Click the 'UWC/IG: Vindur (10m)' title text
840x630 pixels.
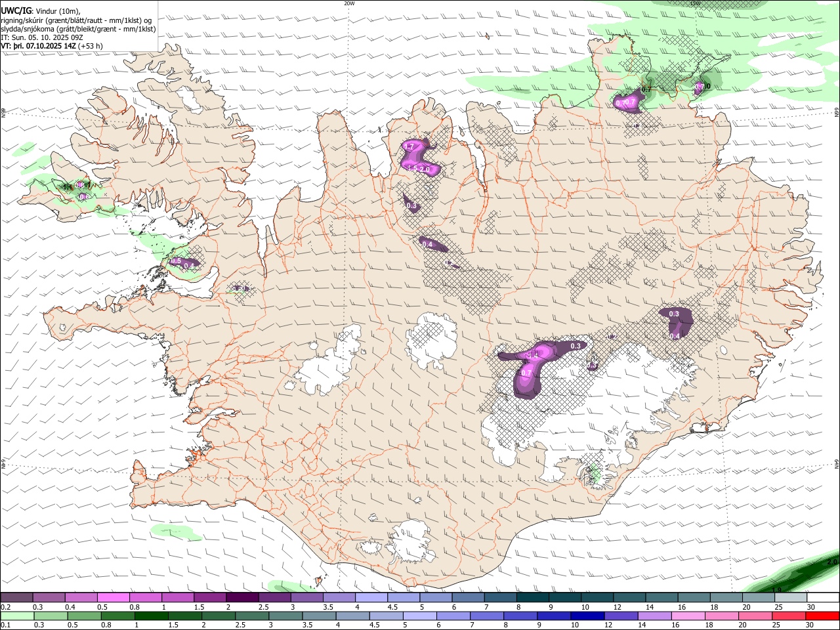pos(41,11)
